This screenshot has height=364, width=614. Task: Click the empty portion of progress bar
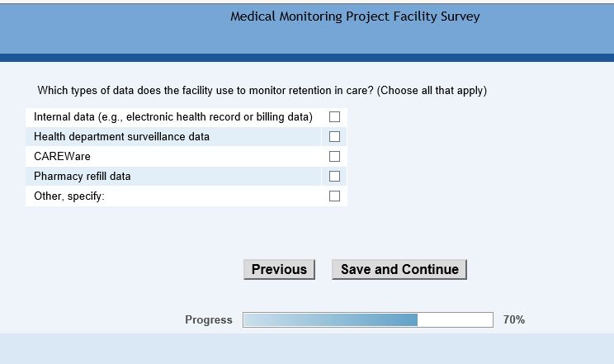pyautogui.click(x=455, y=320)
